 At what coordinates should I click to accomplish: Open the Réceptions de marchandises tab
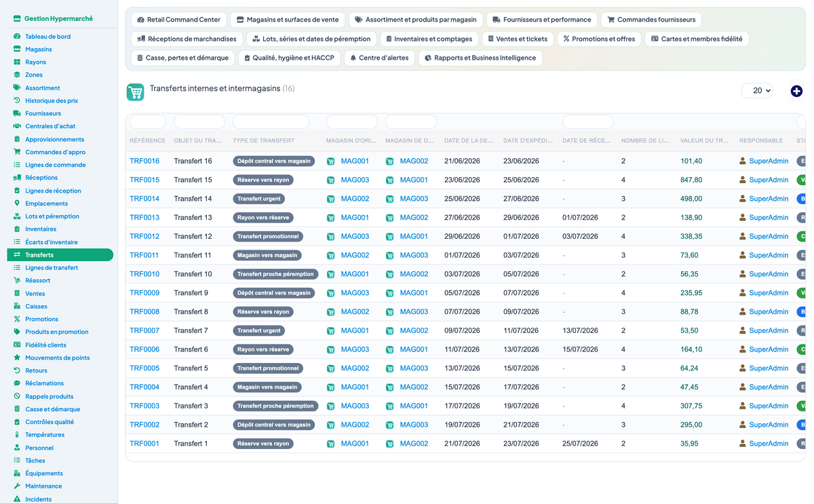(x=187, y=39)
